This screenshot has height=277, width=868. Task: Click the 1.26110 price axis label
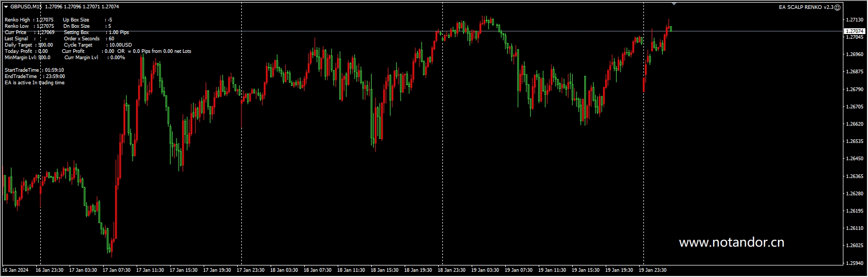(854, 228)
